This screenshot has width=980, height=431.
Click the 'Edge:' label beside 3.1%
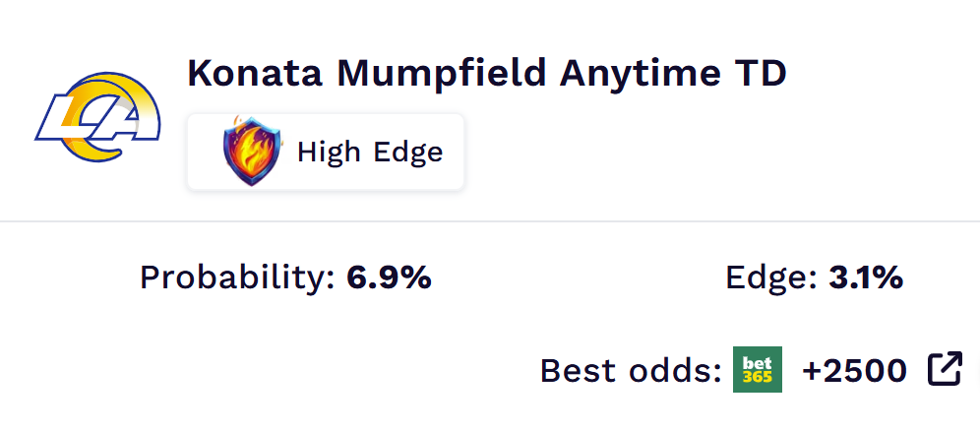point(771,278)
